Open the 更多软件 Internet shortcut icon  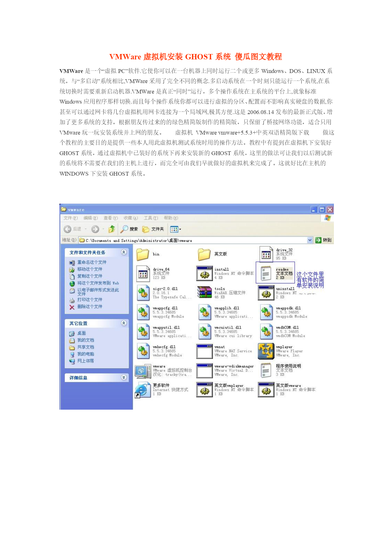pyautogui.click(x=143, y=390)
